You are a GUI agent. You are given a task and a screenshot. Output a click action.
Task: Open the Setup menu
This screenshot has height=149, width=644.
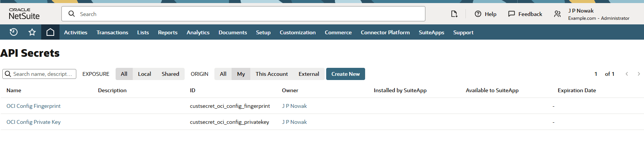pyautogui.click(x=263, y=32)
